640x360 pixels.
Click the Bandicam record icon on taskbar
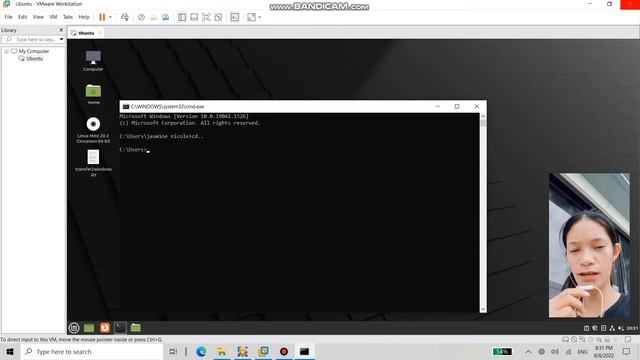point(284,351)
